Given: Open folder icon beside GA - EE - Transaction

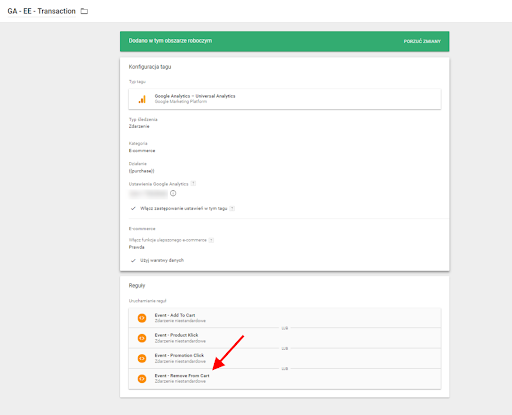Looking at the screenshot, I should [x=84, y=11].
